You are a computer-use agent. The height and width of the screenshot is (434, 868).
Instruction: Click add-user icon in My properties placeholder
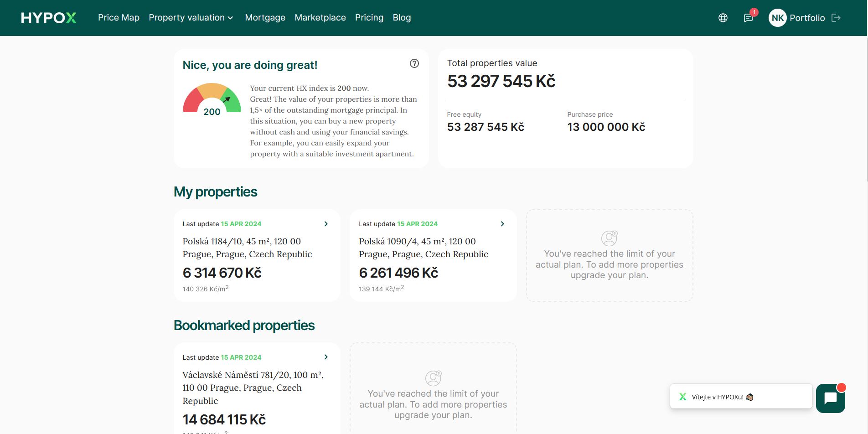[609, 238]
